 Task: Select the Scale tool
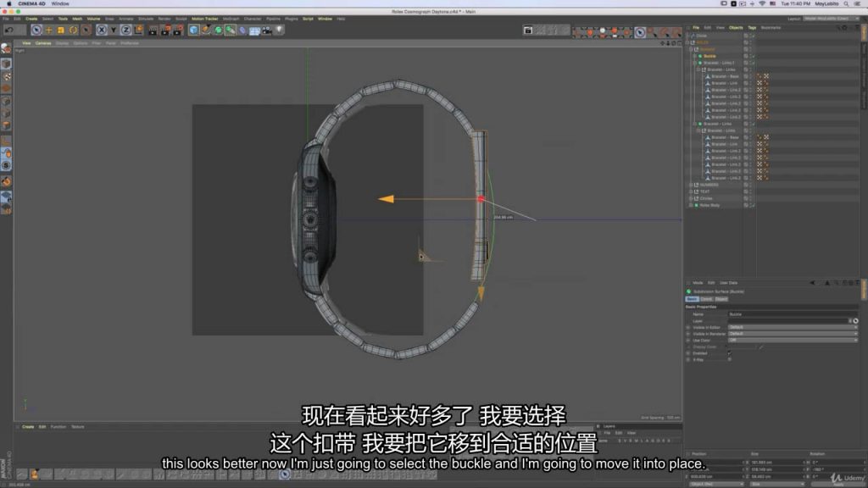point(61,30)
